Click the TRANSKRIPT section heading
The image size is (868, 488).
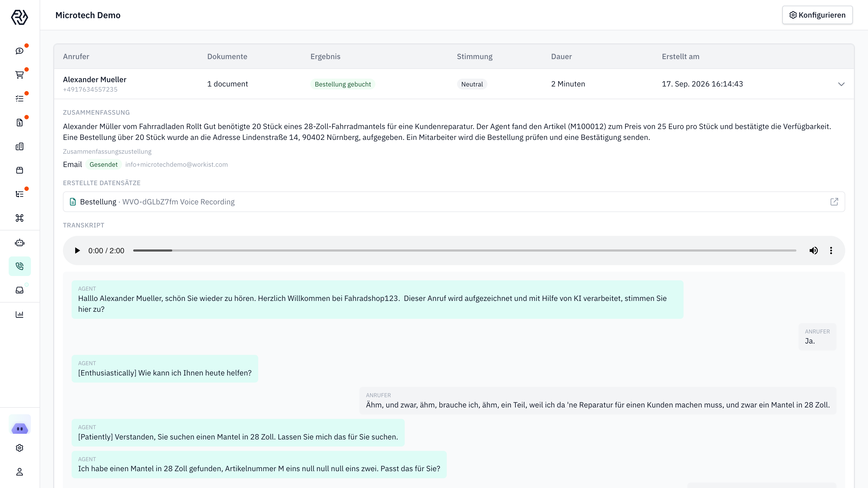point(84,225)
